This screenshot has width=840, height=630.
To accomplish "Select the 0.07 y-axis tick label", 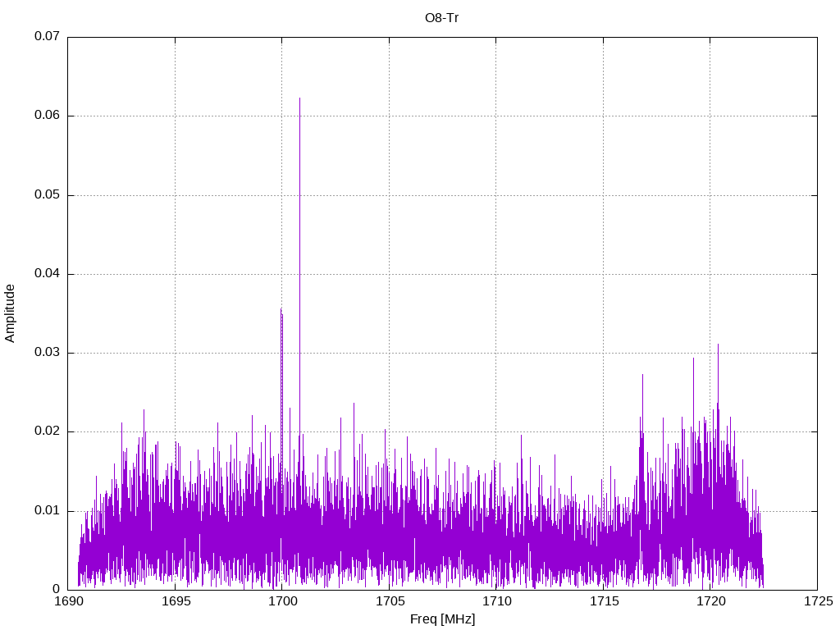I will pyautogui.click(x=47, y=37).
